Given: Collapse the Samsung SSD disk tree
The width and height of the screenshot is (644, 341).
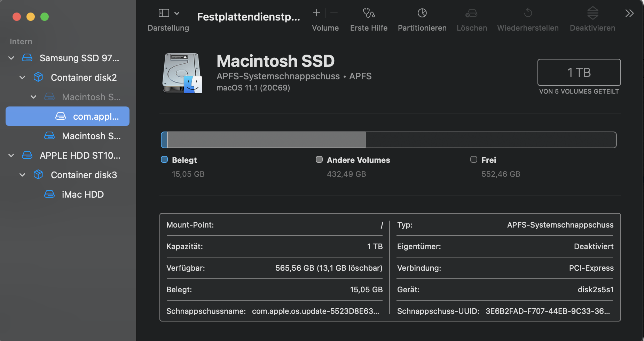Looking at the screenshot, I should [x=11, y=58].
